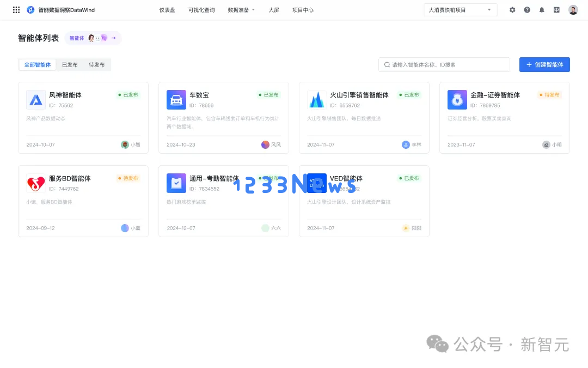Viewport: 588px width, 368px height.
Task: Click the ID: 75562 text
Action: click(61, 106)
